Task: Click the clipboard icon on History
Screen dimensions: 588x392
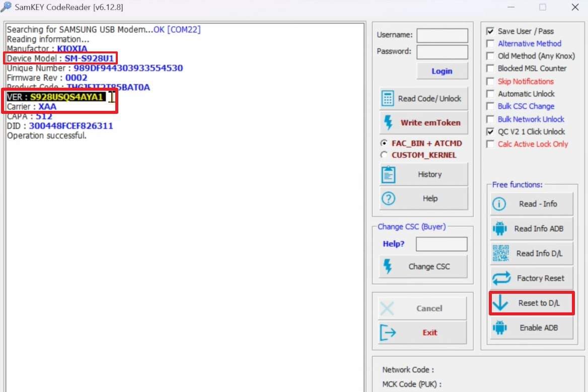Action: [388, 175]
